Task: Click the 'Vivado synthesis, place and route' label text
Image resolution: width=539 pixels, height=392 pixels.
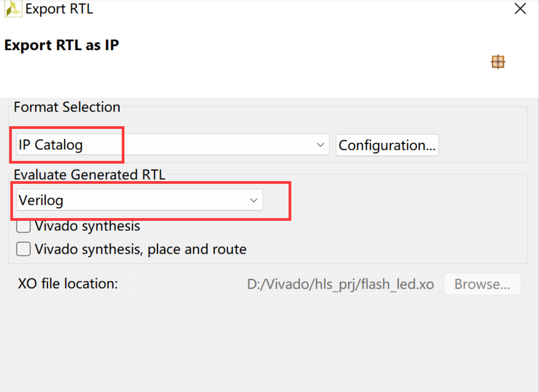Action: point(140,249)
